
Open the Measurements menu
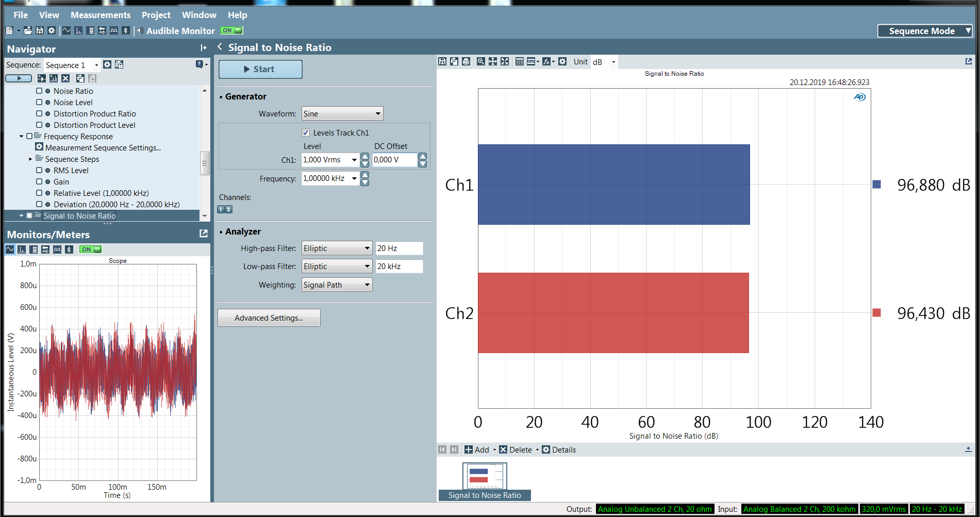pyautogui.click(x=101, y=15)
